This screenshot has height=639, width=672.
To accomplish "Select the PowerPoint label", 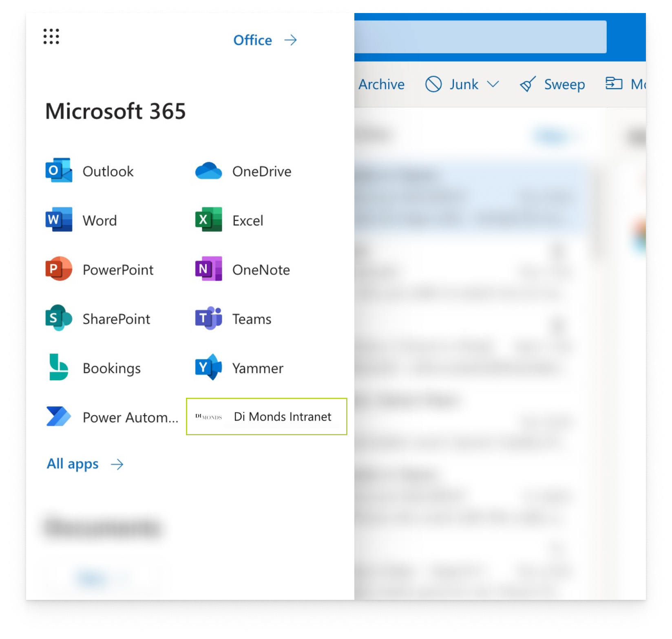I will pos(118,270).
